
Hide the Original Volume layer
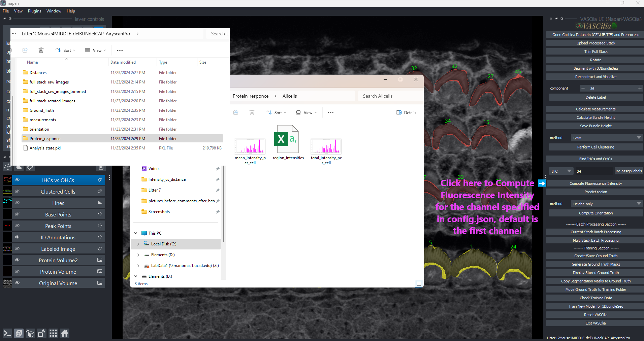17,283
